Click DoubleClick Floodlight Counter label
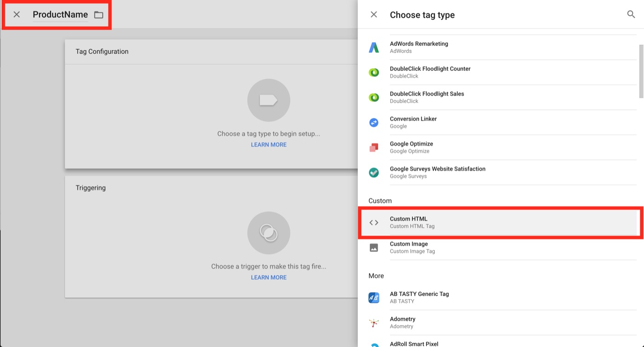The image size is (644, 347). [430, 69]
